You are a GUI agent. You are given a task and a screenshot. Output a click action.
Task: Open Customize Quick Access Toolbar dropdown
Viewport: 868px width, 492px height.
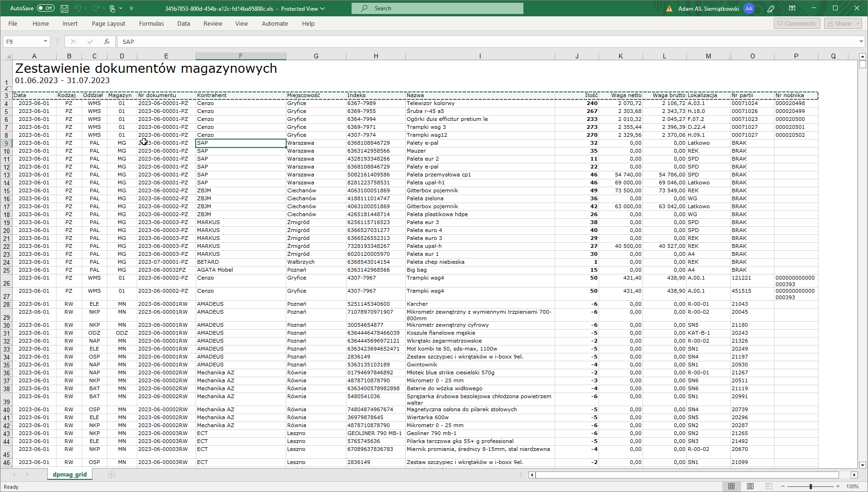[x=131, y=8]
